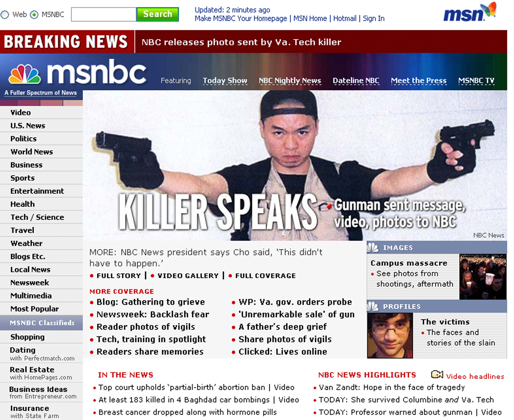This screenshot has height=420, width=514.
Task: Click the MSN butterfly logo
Action: point(470,12)
